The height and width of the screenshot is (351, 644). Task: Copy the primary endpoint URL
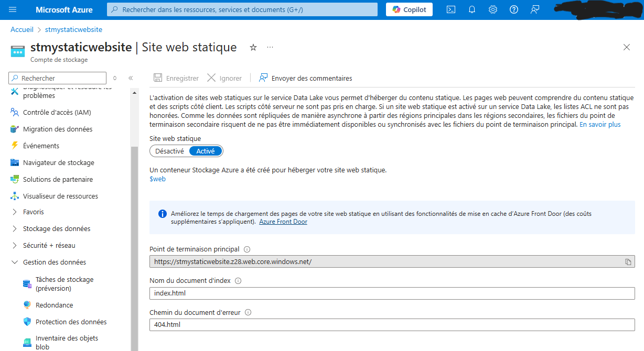(628, 262)
